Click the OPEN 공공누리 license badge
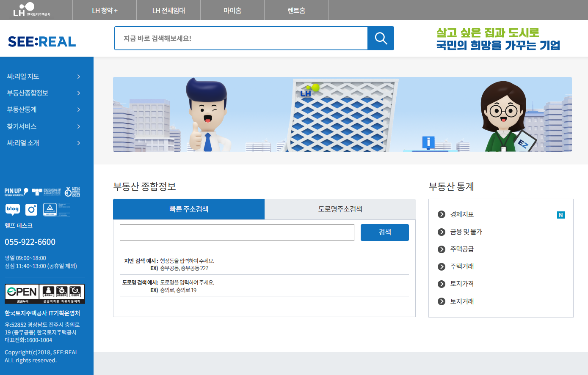Image resolution: width=588 pixels, height=375 pixels. click(45, 294)
